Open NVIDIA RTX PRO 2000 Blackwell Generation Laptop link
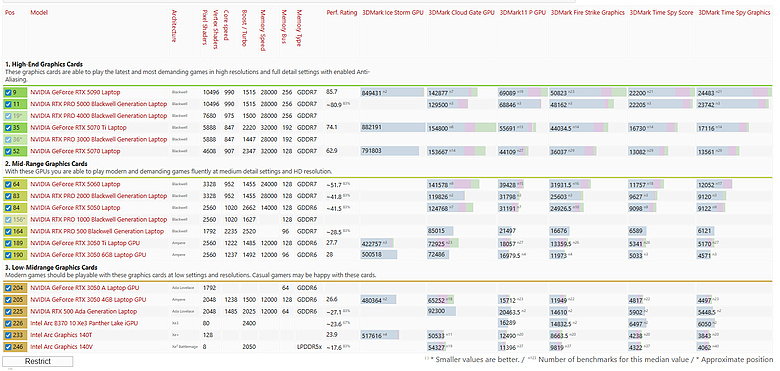The height and width of the screenshot is (371, 780). click(x=98, y=196)
